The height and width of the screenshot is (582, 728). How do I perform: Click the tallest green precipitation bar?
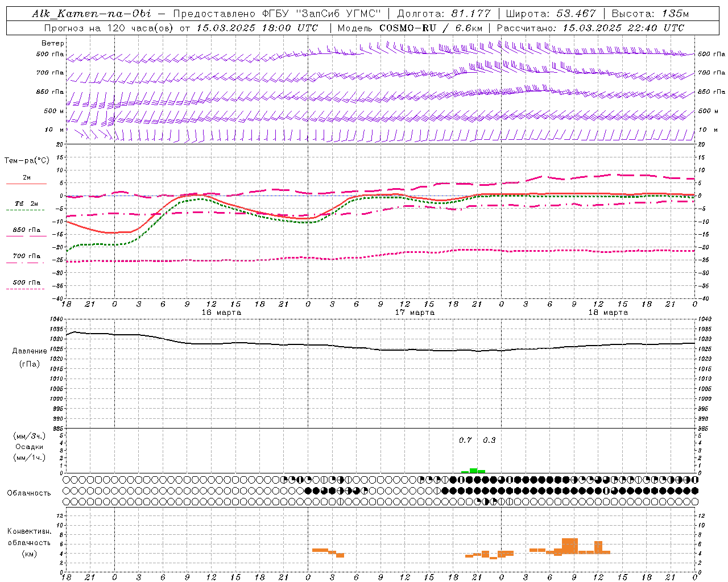pos(473,471)
